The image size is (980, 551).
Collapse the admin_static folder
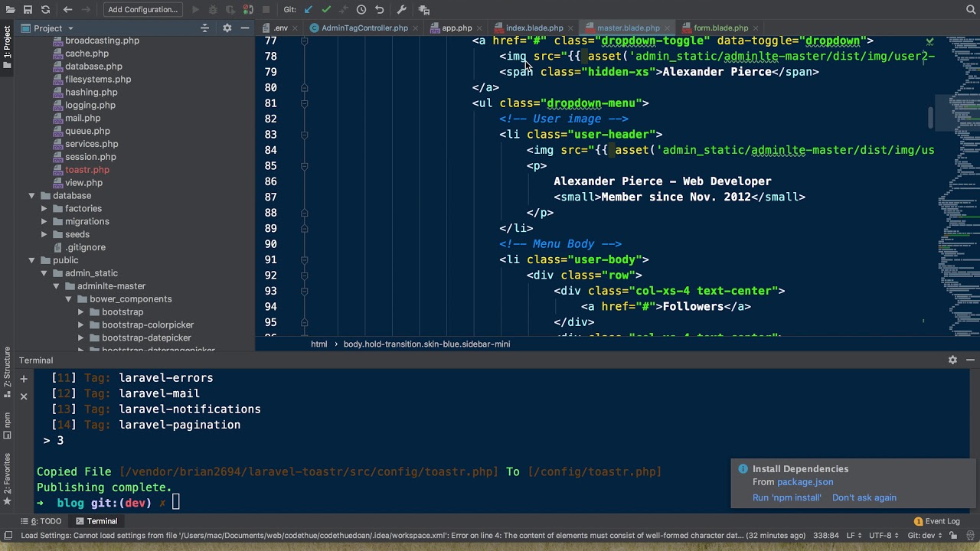pyautogui.click(x=44, y=273)
